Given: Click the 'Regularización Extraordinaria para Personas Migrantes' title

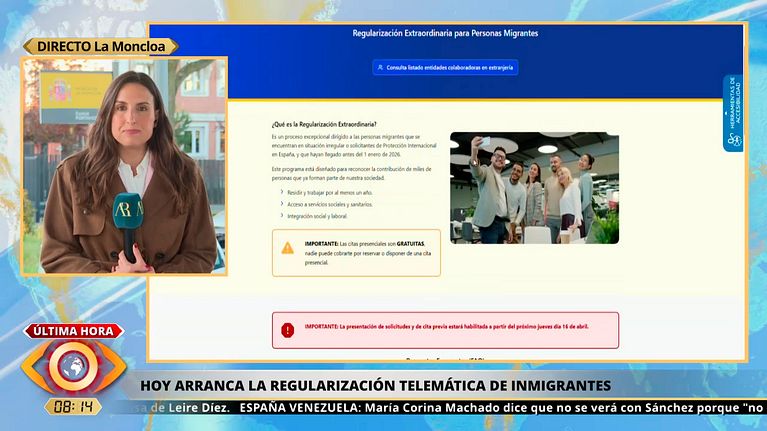Looking at the screenshot, I should pyautogui.click(x=445, y=33).
